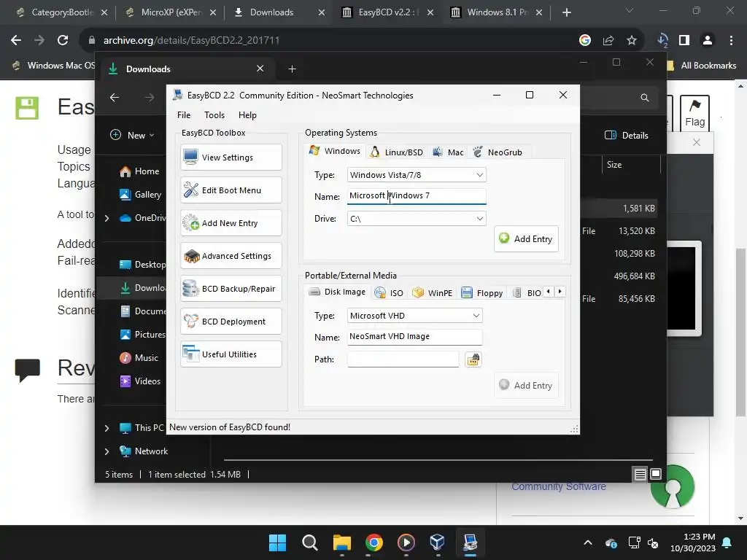
Task: Open Chrome side panel icon
Action: (x=684, y=41)
